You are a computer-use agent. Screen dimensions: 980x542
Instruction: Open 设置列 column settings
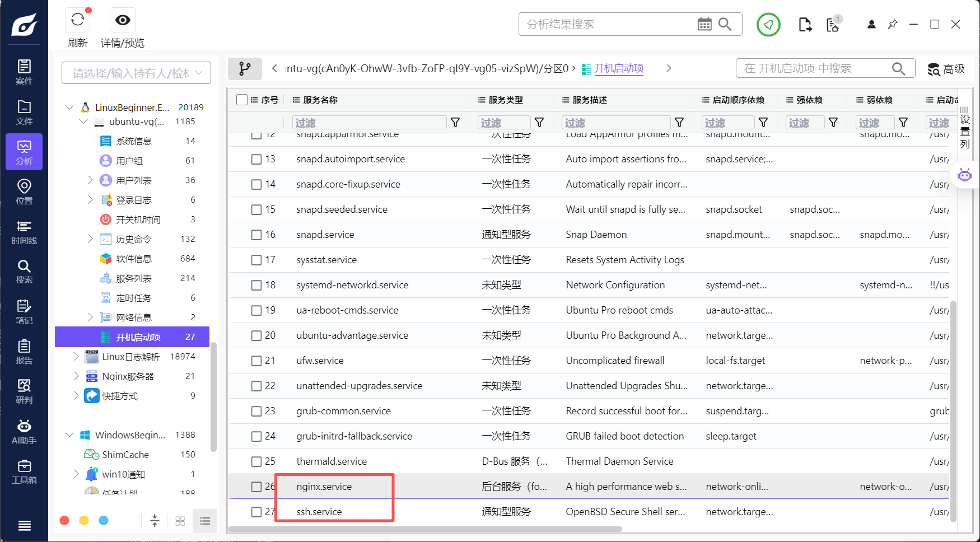click(964, 127)
